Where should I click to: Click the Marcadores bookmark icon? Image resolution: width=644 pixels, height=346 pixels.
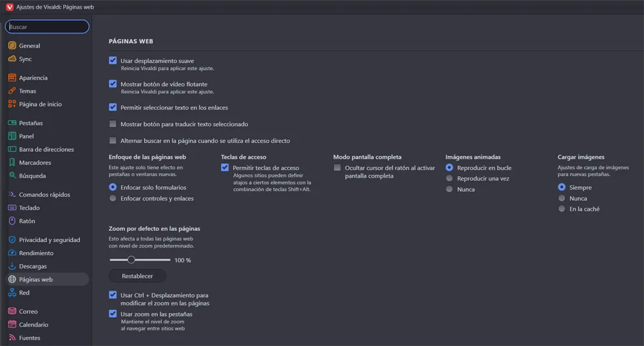[x=12, y=162]
